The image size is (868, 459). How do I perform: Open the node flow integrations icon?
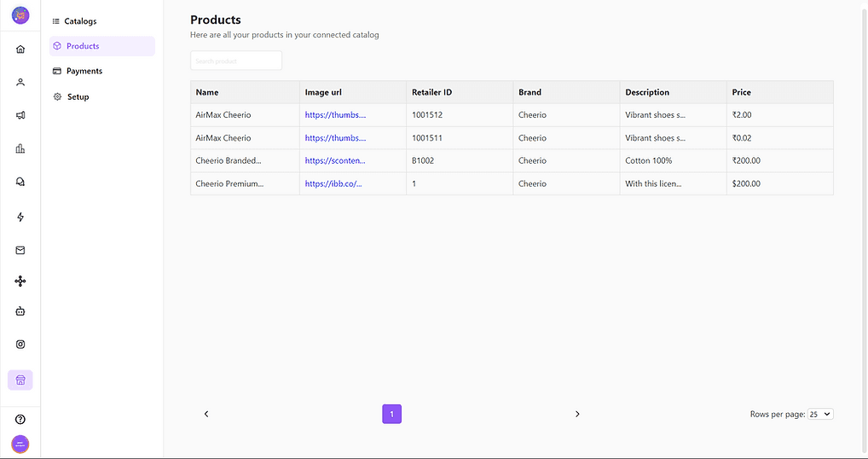pyautogui.click(x=20, y=282)
